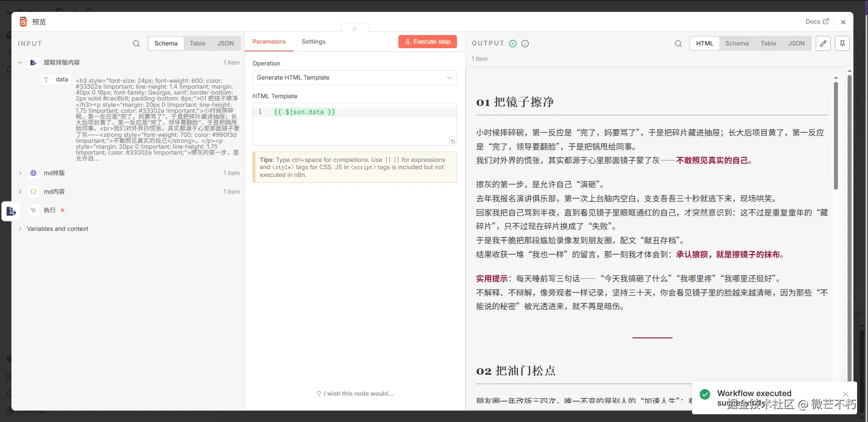Click the drag handle above Parameters
Screen dimensions: 868x422
point(355,28)
